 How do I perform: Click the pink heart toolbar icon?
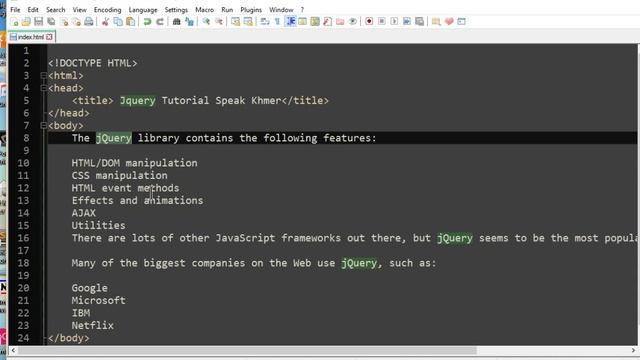coord(449,22)
